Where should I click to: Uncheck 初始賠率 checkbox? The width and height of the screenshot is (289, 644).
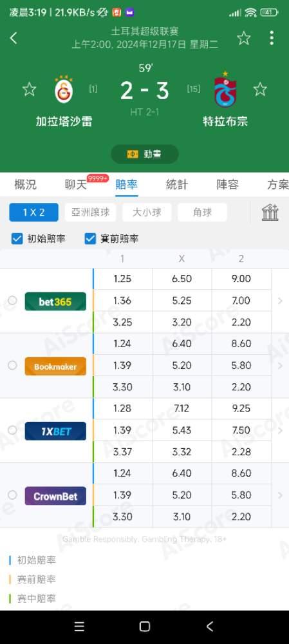click(17, 239)
